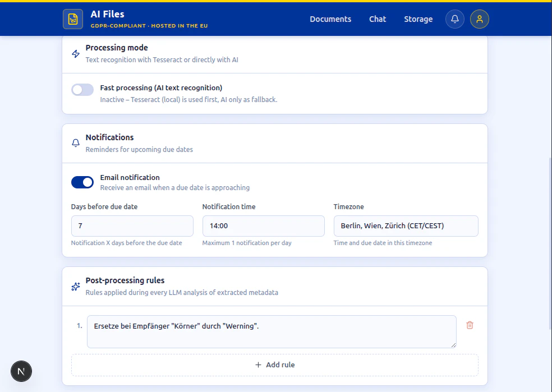
Task: Edit the Ersetze bei Empfänger rule text
Action: pyautogui.click(x=271, y=331)
